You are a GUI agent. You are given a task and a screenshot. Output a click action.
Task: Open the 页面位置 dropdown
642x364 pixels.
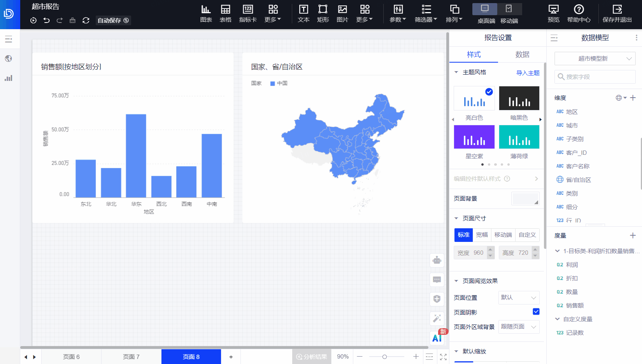(519, 297)
